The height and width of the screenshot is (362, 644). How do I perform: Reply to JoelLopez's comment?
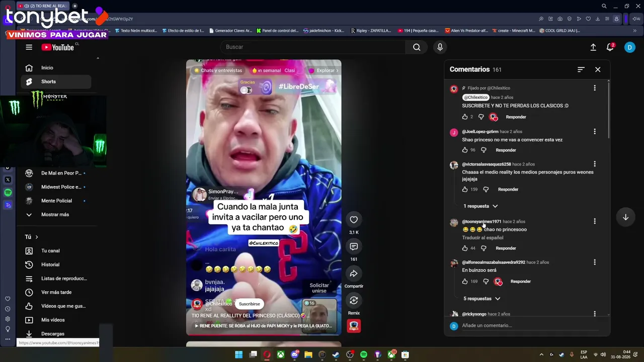click(506, 150)
